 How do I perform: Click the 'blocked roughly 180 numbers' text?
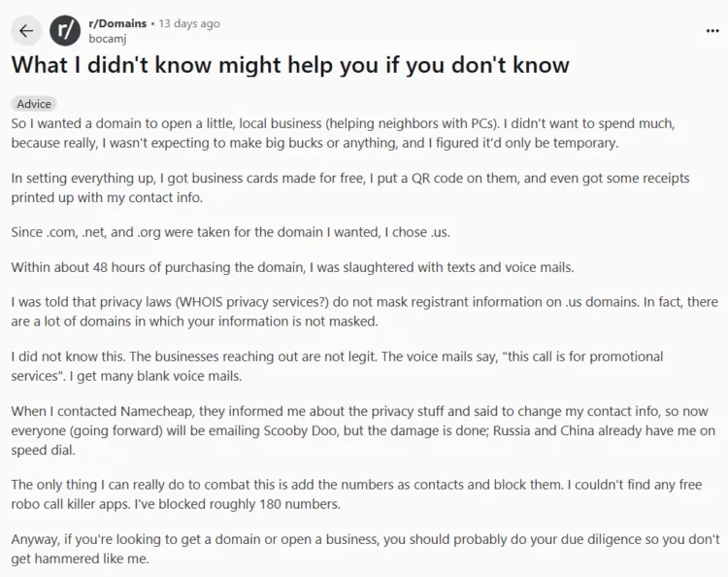click(x=249, y=504)
